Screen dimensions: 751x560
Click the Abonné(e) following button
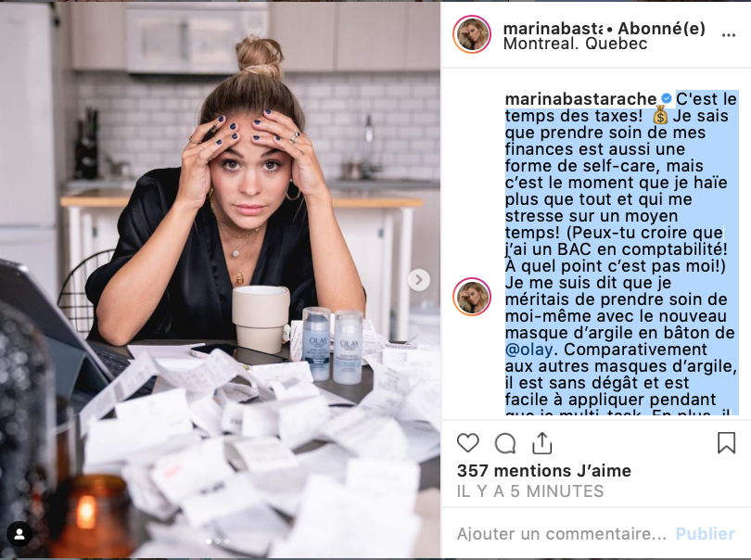coord(661,28)
